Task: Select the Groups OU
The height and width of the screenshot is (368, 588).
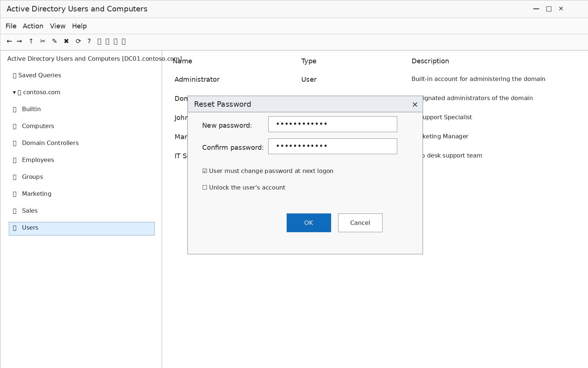Action: [32, 177]
